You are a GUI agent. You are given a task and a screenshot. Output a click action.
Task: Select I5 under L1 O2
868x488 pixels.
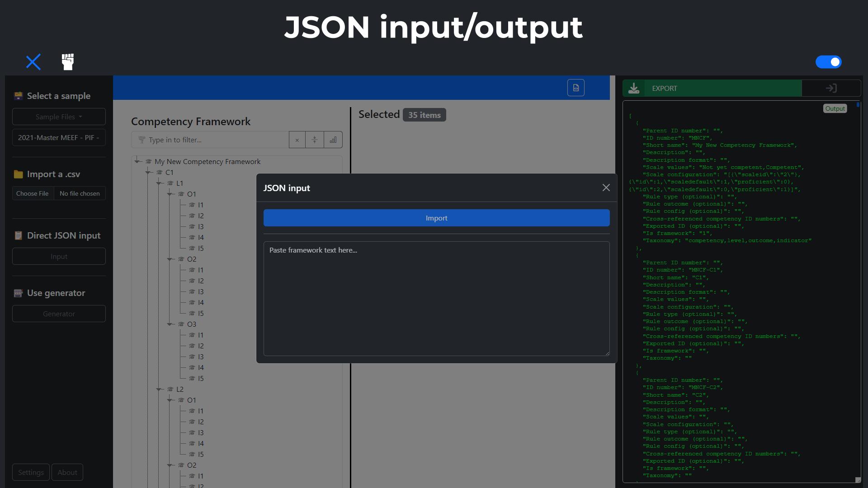pyautogui.click(x=201, y=313)
